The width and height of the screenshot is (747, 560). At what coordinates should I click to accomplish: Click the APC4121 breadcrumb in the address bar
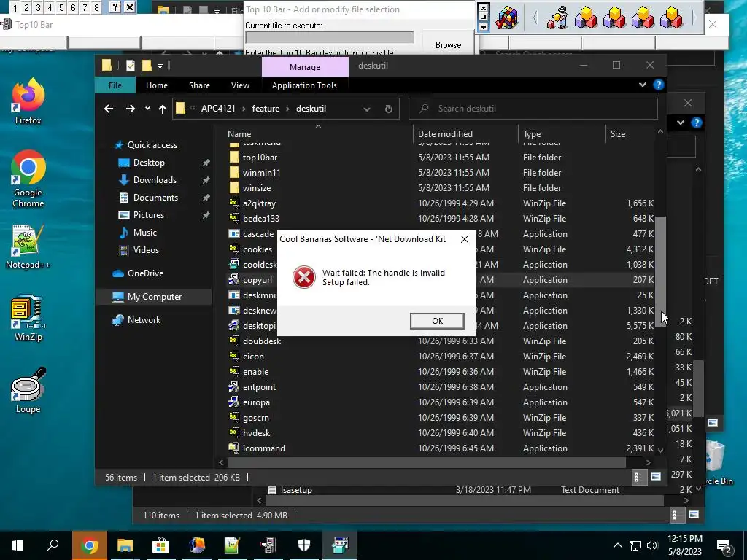coord(218,109)
